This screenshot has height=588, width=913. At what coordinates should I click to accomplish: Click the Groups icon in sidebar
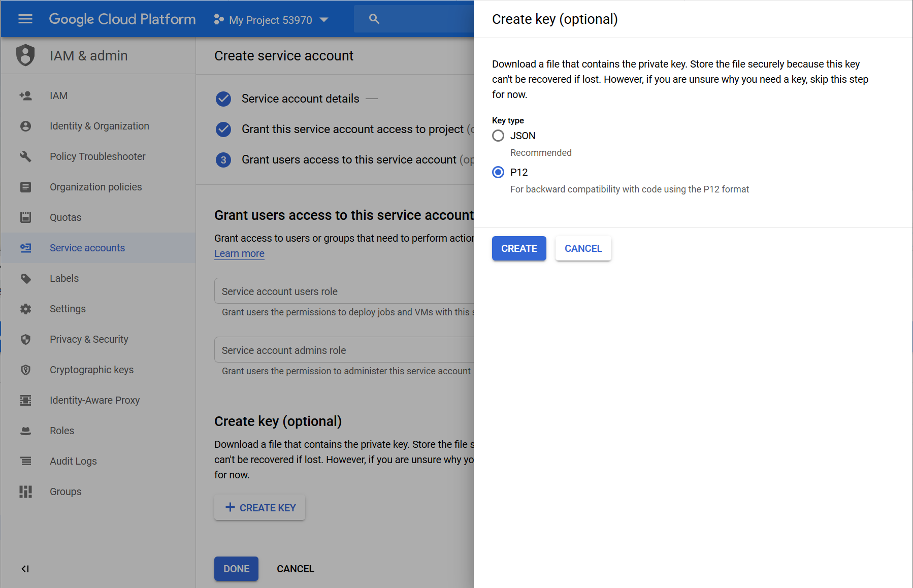click(x=25, y=492)
